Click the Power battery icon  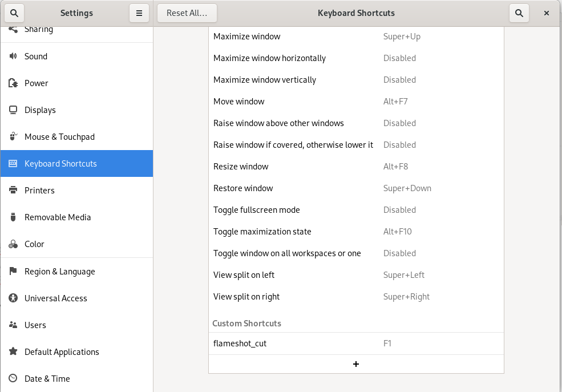pos(13,83)
